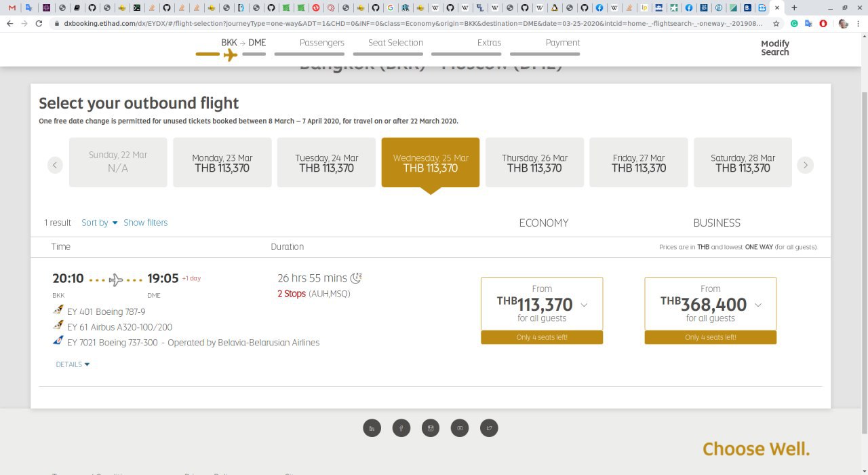
Task: Click the '26 hrs 55 mins' duration
Action: [x=312, y=278]
